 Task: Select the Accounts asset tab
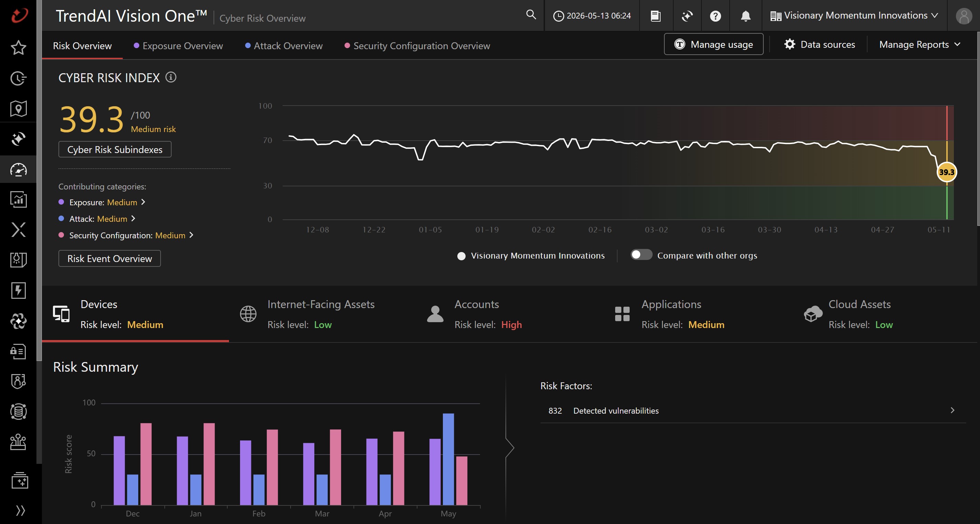tap(509, 314)
